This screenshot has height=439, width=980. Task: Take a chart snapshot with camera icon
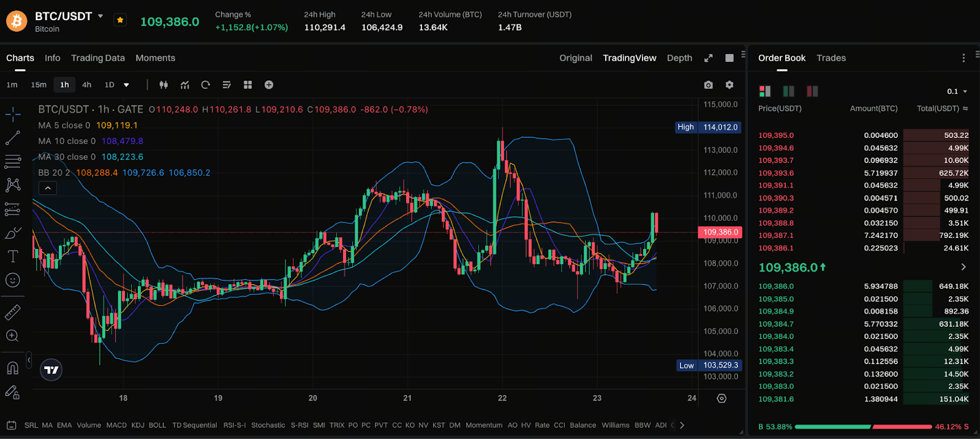coord(708,85)
